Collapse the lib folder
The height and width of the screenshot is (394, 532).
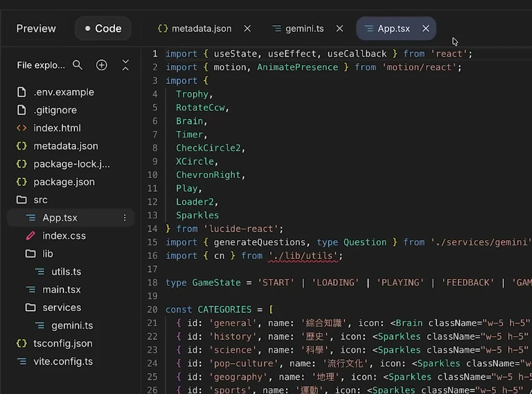click(x=48, y=254)
